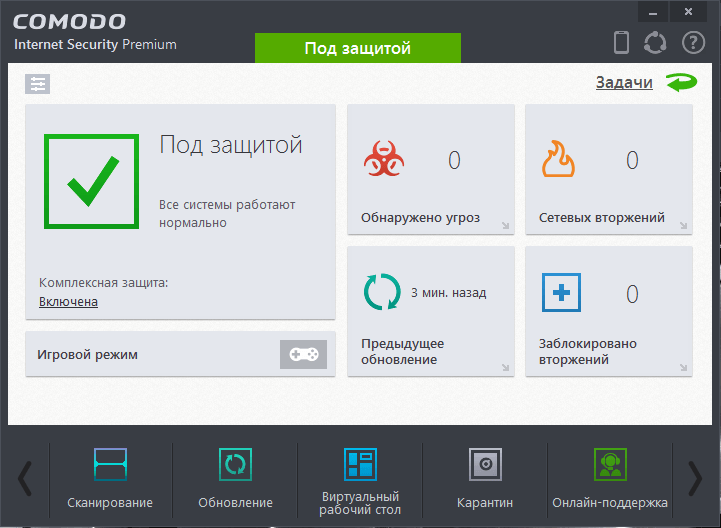721x528 pixels.
Task: Click the Сетевых вторжений label
Action: point(601,218)
